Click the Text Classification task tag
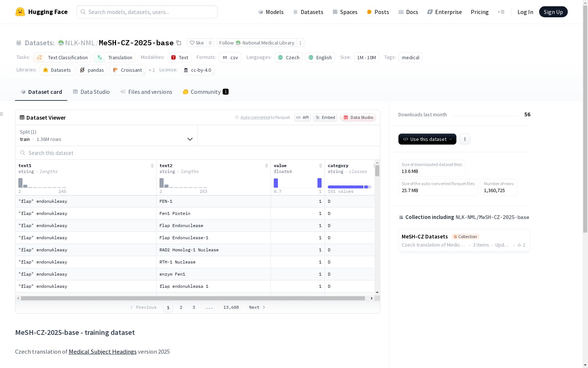This screenshot has width=588, height=368. pos(62,57)
